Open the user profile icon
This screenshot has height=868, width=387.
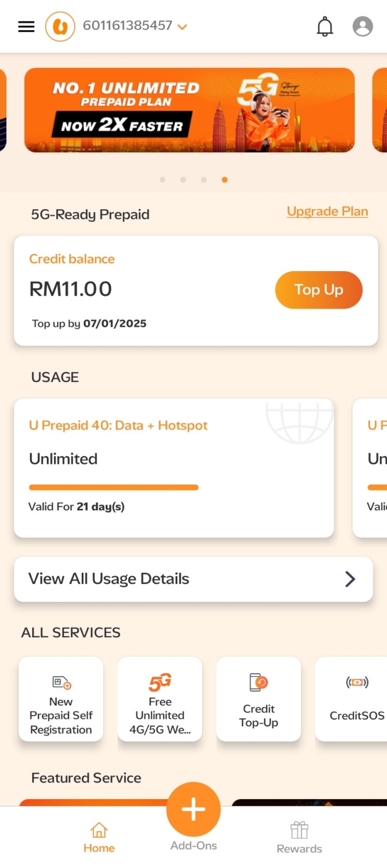coord(363,26)
